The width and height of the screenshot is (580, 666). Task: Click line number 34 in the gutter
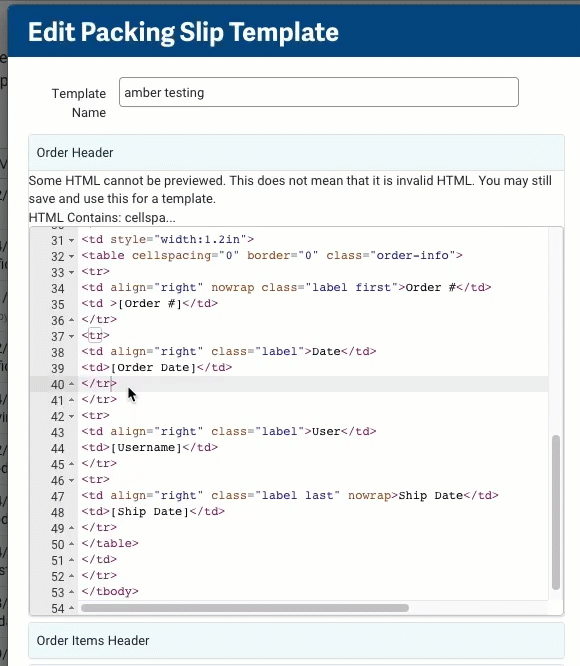coord(58,288)
